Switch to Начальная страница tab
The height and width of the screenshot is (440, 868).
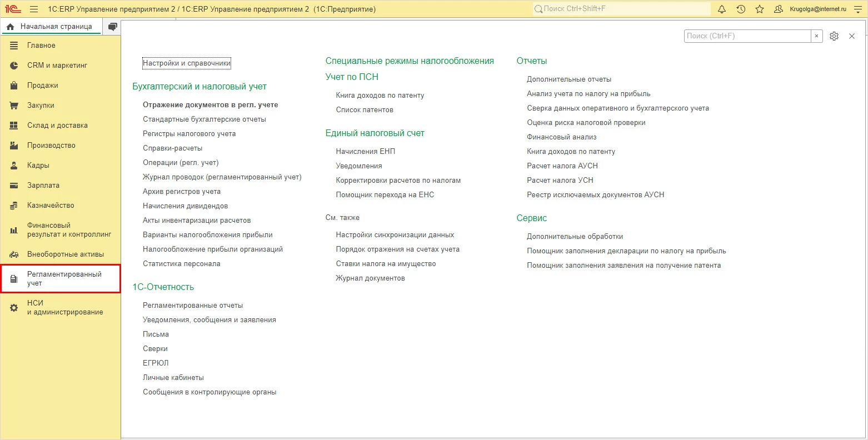52,27
